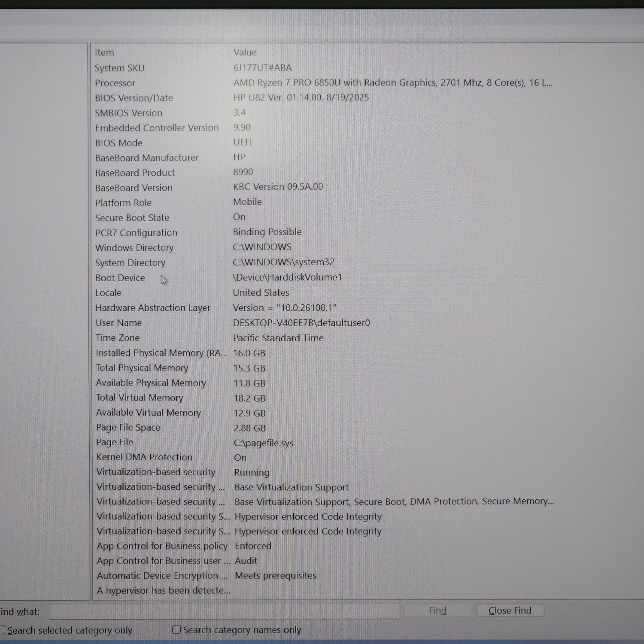Select the System SKU row
The image size is (644, 644).
point(119,68)
